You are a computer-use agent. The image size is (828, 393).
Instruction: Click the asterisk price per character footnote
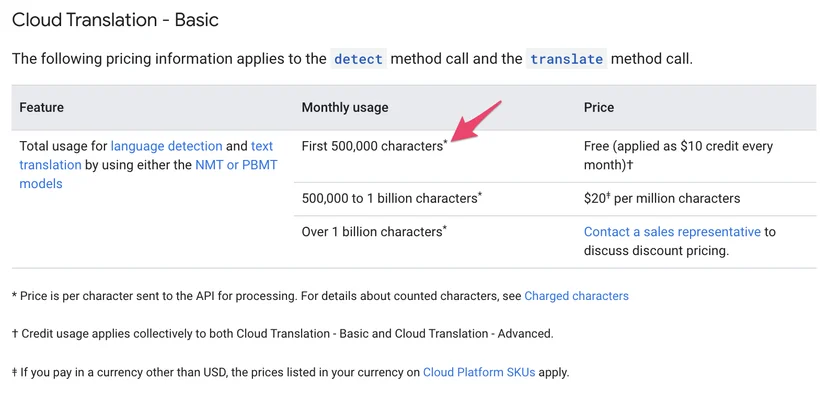tap(320, 296)
